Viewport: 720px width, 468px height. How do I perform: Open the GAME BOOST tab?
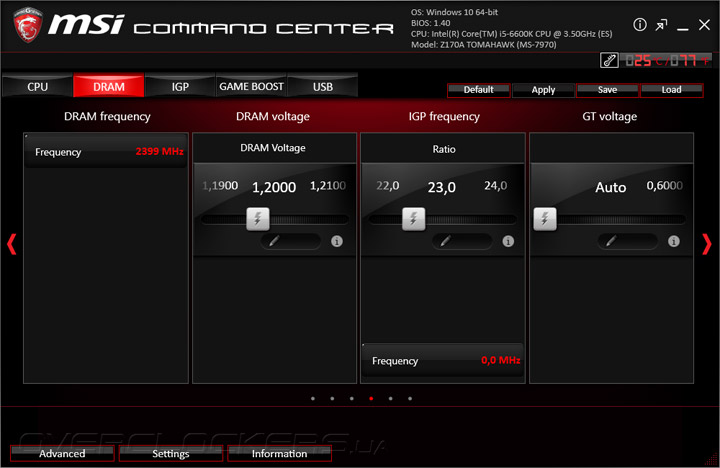[251, 86]
